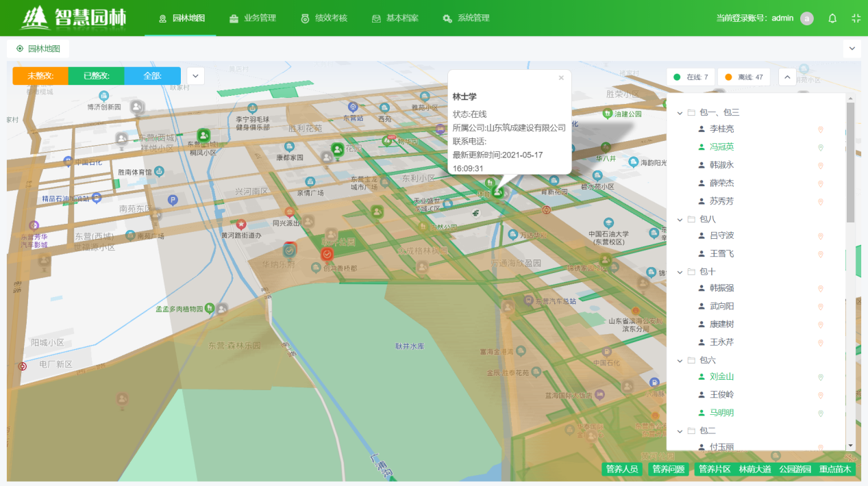Open 系统管理 top menu
The height and width of the screenshot is (486, 868).
[466, 18]
